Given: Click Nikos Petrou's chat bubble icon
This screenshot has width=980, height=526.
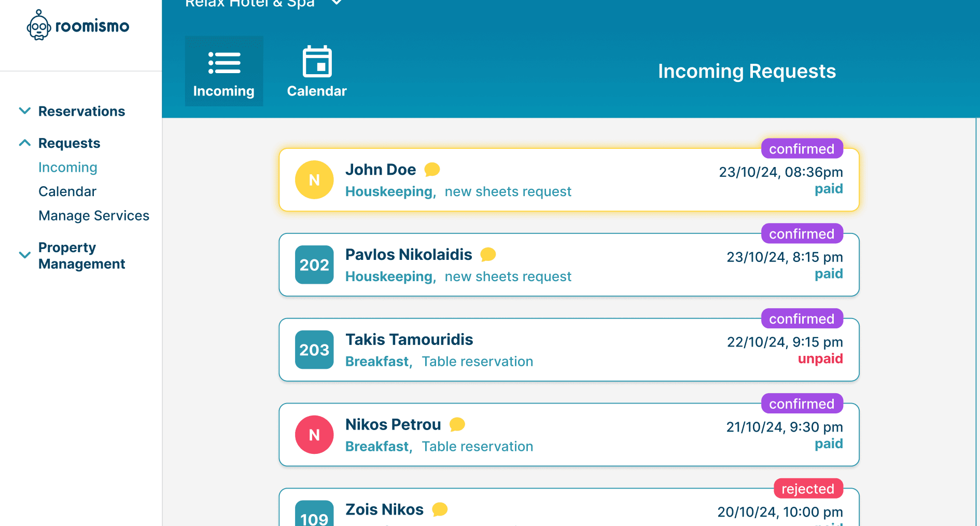Looking at the screenshot, I should tap(457, 425).
